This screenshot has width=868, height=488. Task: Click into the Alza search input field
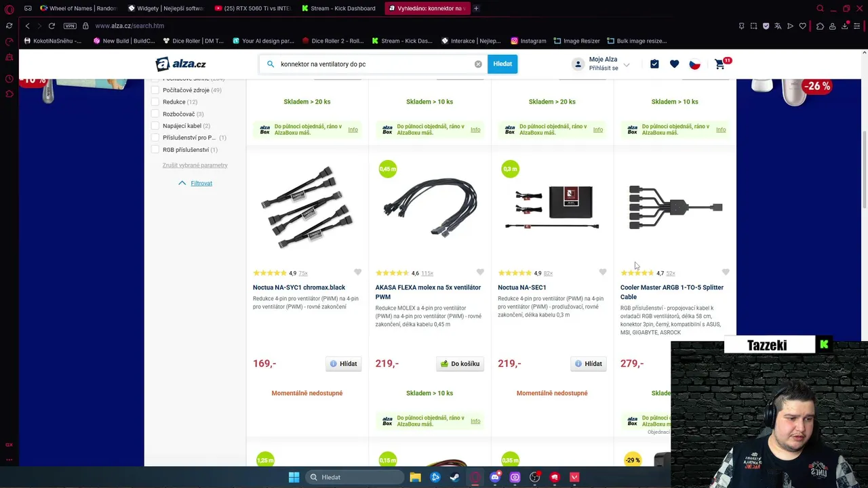point(373,64)
